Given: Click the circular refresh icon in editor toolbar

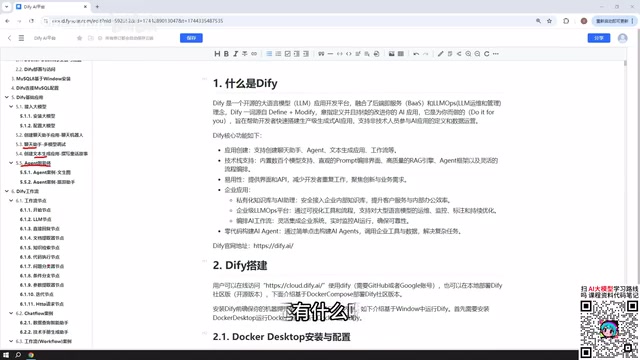Looking at the screenshot, I should point(487,54).
